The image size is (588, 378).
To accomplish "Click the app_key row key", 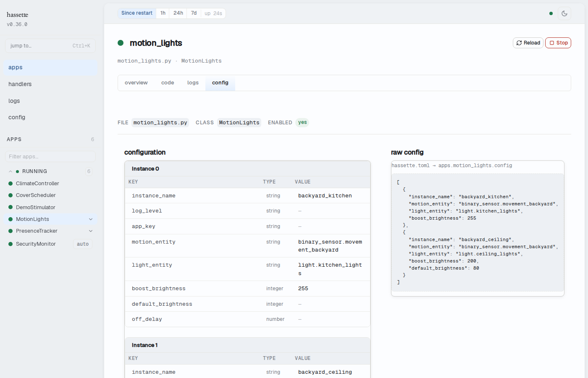I will 144,226.
